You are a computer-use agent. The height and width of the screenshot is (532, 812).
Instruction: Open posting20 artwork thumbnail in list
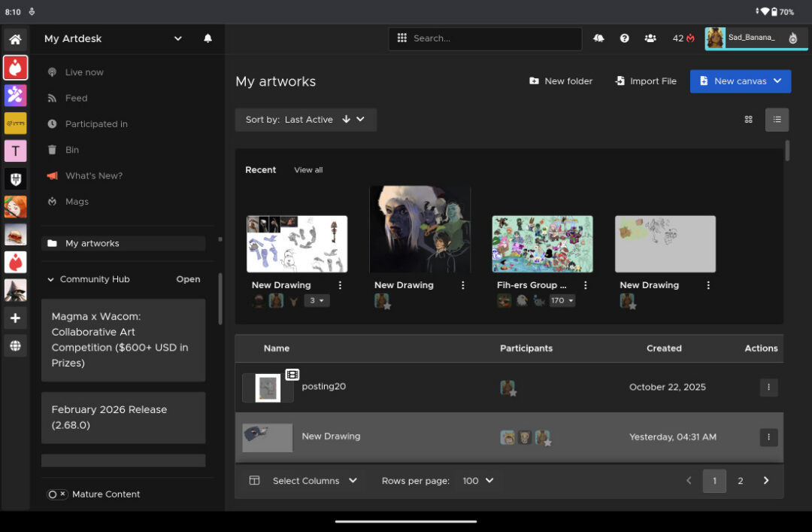point(268,388)
